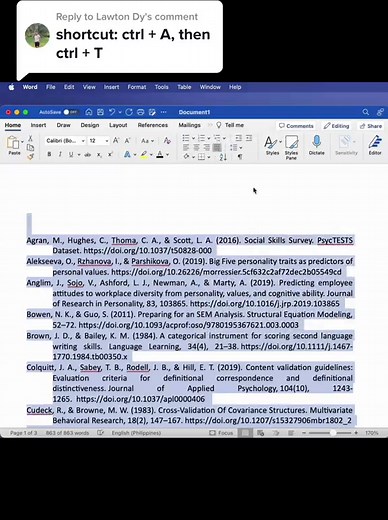Switch to the Layout tab
Image resolution: width=388 pixels, height=520 pixels.
click(x=118, y=125)
